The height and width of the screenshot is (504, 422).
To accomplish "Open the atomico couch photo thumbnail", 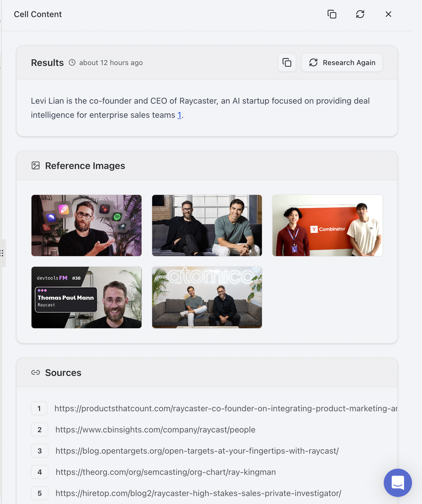I will coord(207,298).
